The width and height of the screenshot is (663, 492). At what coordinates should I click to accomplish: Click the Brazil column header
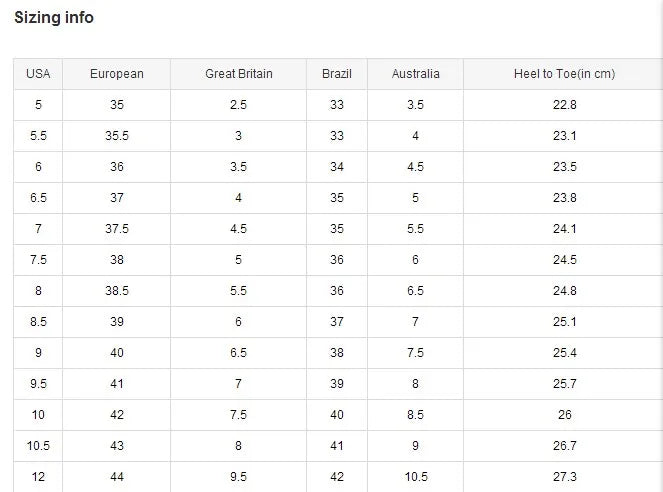click(x=337, y=74)
